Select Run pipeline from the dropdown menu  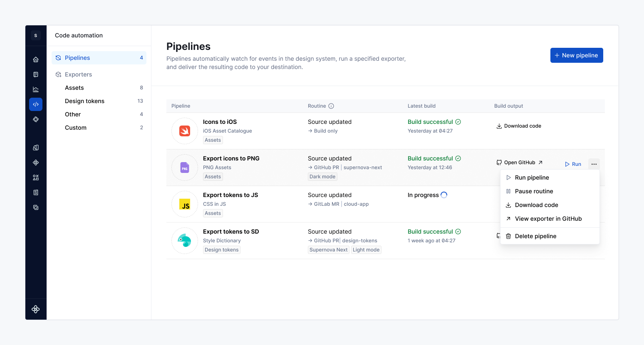(531, 177)
